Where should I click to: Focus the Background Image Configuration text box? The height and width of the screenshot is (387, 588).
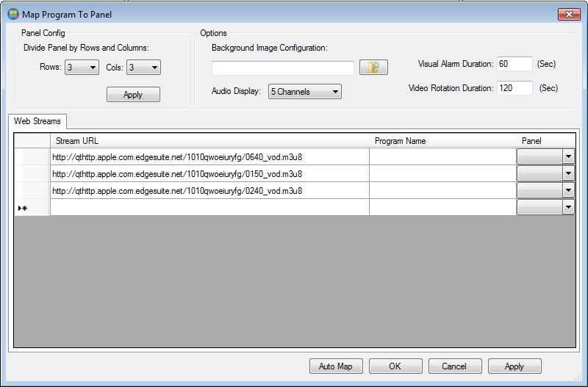click(x=283, y=68)
